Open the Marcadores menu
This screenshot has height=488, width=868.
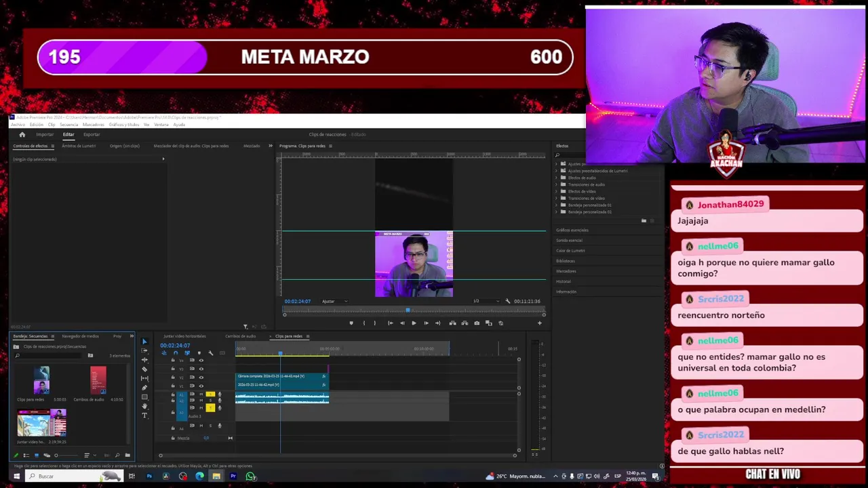94,125
